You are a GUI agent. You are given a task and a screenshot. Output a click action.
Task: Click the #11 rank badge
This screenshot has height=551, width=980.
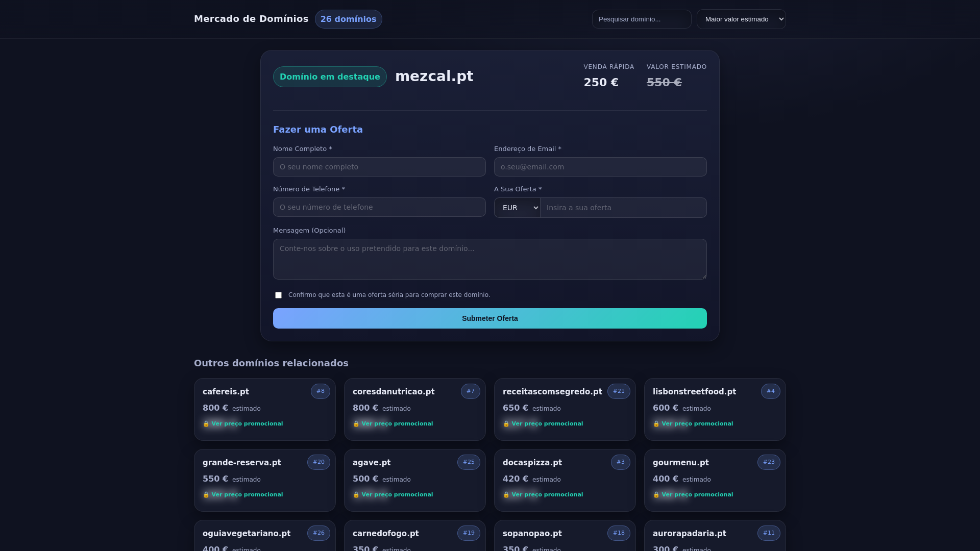(769, 533)
